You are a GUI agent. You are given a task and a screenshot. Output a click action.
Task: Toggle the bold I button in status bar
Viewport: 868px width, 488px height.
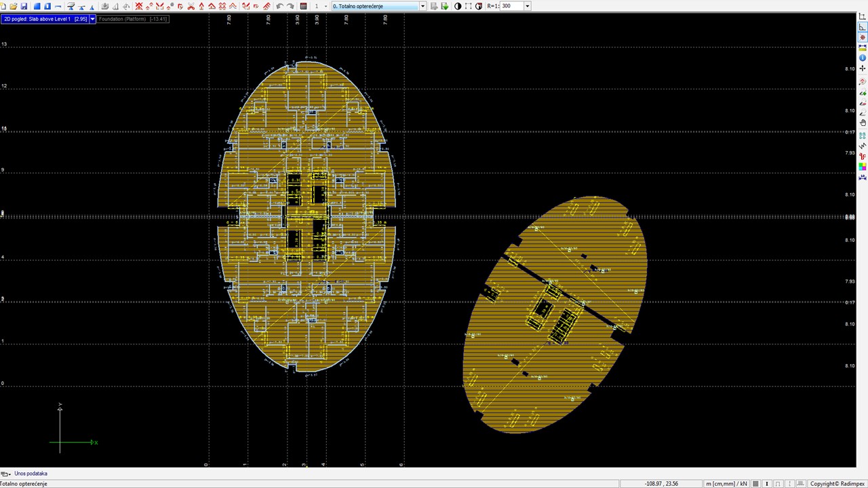coord(767,484)
